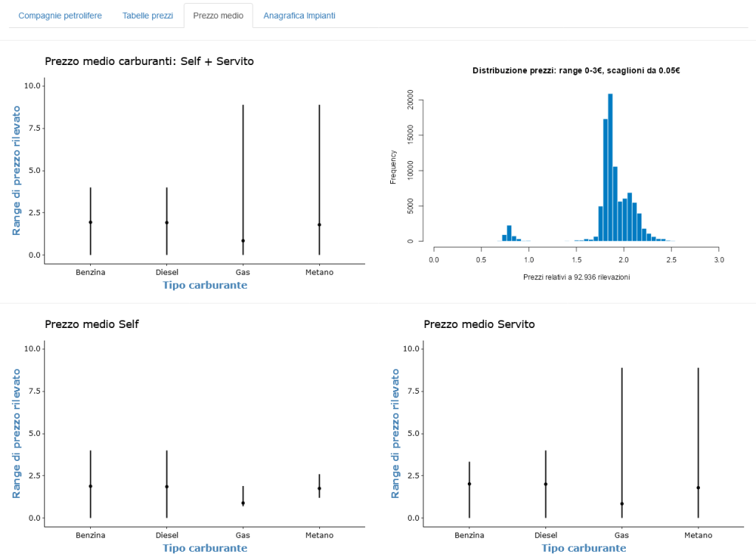Click Metano mean point in Prezzo medio Servito chart
The width and height of the screenshot is (756, 554).
point(698,488)
